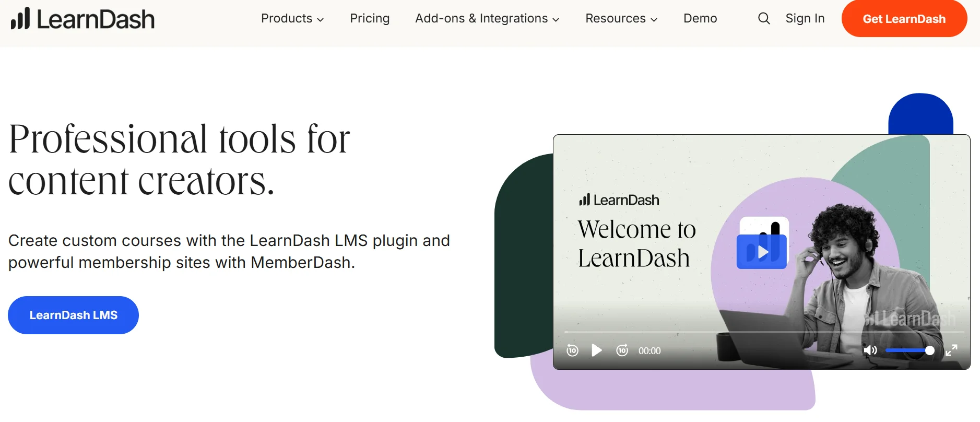Mute the video speaker icon
980x422 pixels.
click(x=870, y=350)
